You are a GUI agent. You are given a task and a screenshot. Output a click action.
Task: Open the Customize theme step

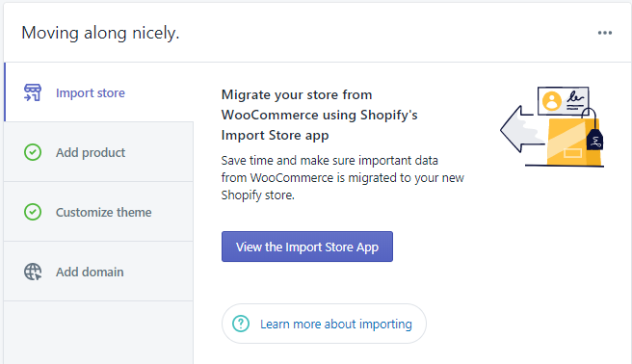click(98, 212)
